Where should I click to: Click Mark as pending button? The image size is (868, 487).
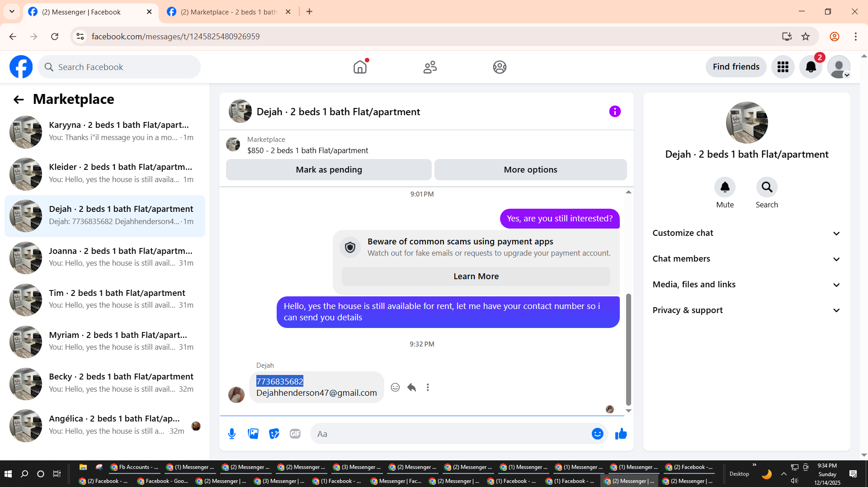pos(329,170)
